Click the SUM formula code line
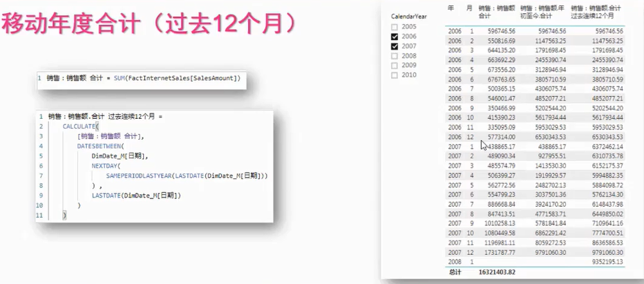This screenshot has height=284, width=644. click(x=142, y=78)
